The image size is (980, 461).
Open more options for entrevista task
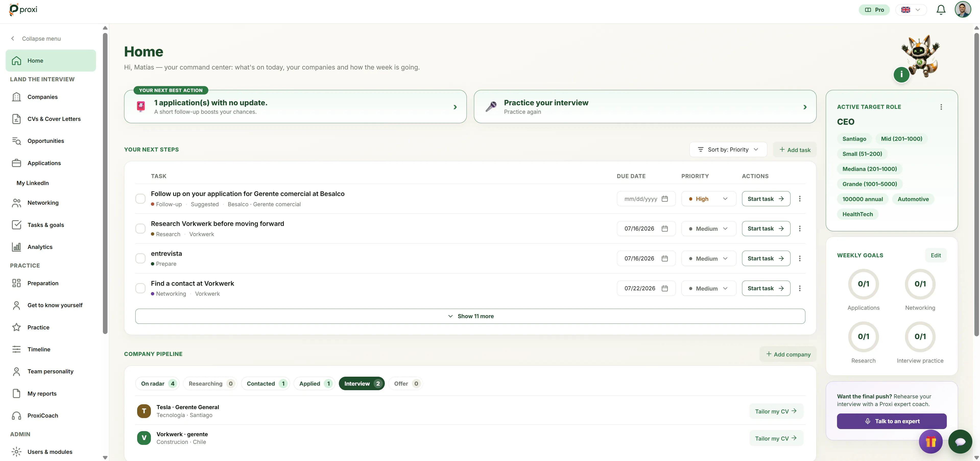tap(800, 258)
